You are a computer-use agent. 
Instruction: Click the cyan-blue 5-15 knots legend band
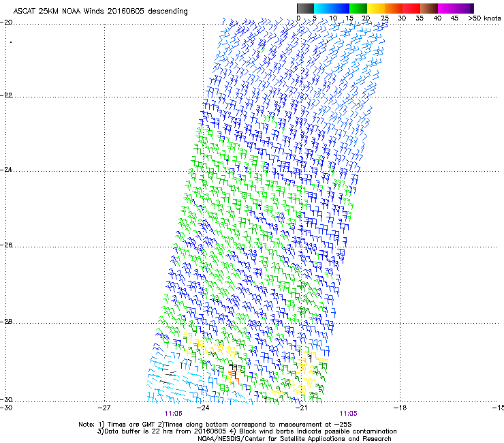pyautogui.click(x=332, y=8)
